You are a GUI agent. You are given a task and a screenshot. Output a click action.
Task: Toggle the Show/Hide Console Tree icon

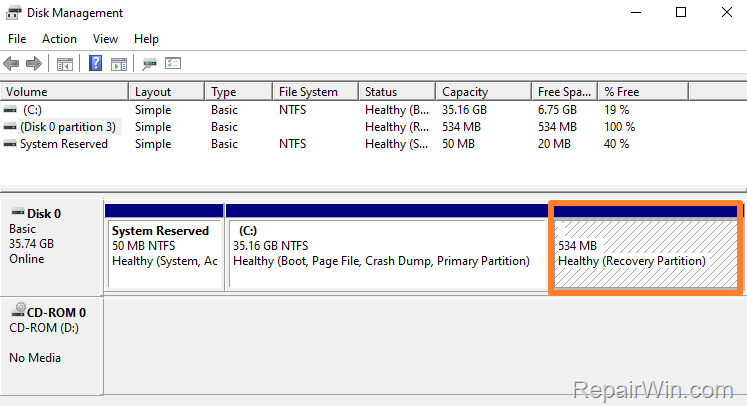click(x=65, y=64)
